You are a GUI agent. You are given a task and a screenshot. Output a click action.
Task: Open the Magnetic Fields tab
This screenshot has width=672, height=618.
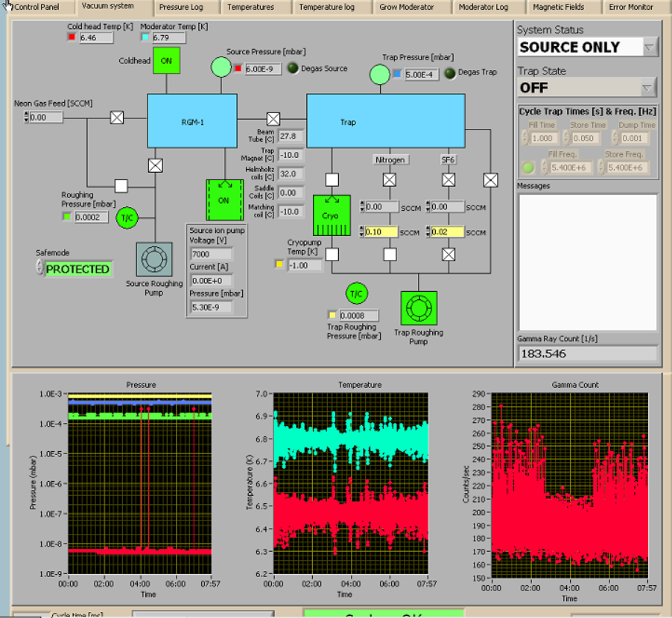click(559, 7)
